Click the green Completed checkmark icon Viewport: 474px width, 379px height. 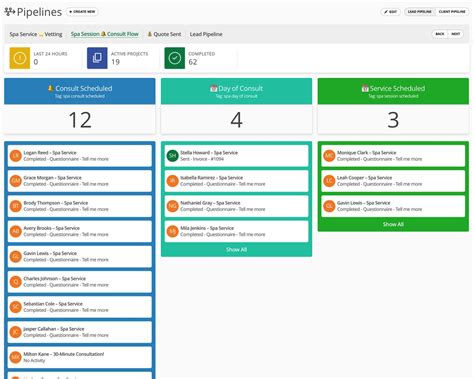tap(174, 58)
